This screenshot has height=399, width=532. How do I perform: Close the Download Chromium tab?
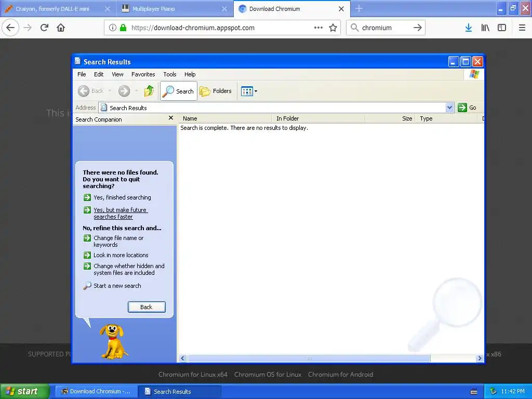point(341,9)
